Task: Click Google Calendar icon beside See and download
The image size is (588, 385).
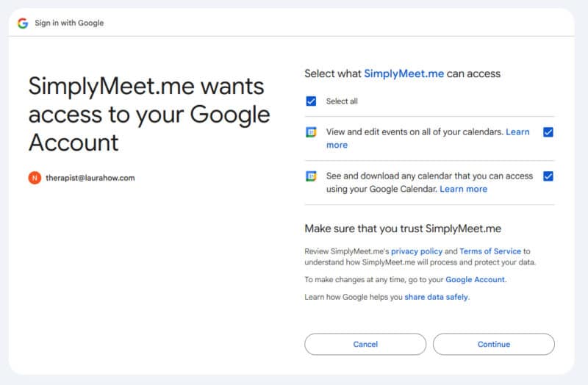Action: point(311,176)
